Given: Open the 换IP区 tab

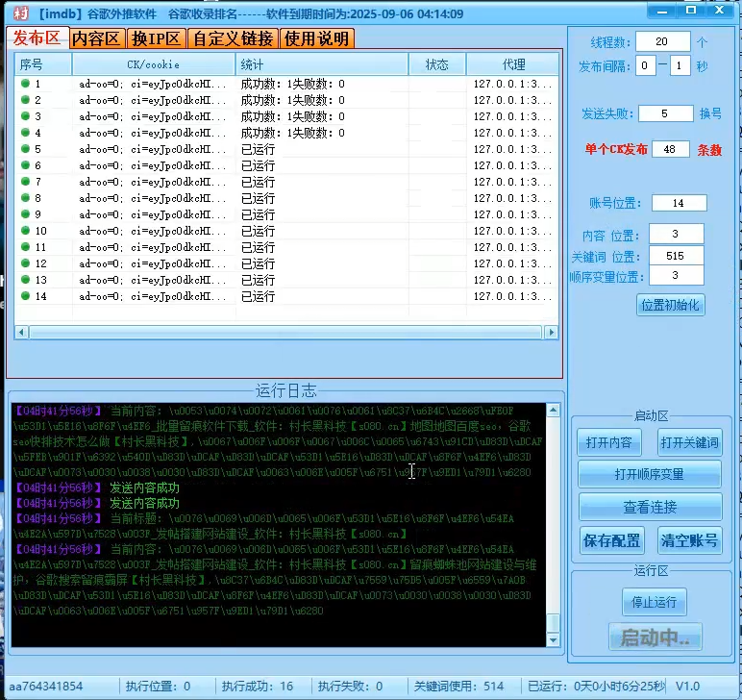Looking at the screenshot, I should tap(157, 38).
